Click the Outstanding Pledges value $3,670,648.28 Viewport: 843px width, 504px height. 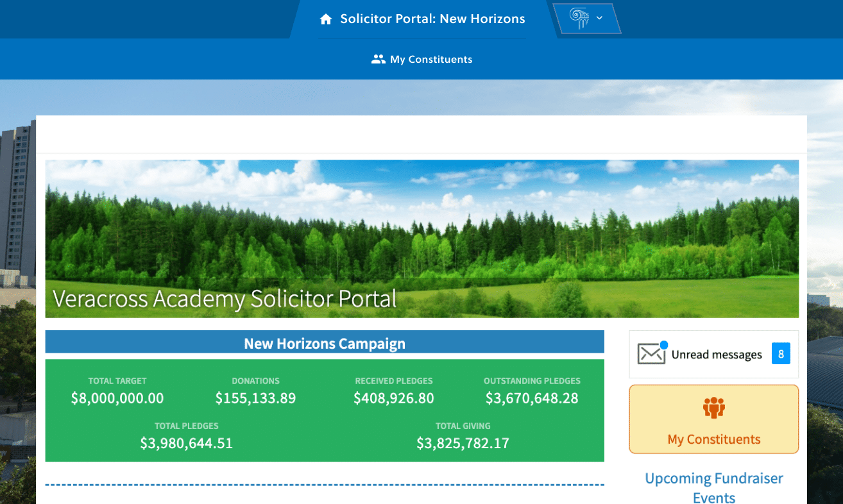point(532,398)
